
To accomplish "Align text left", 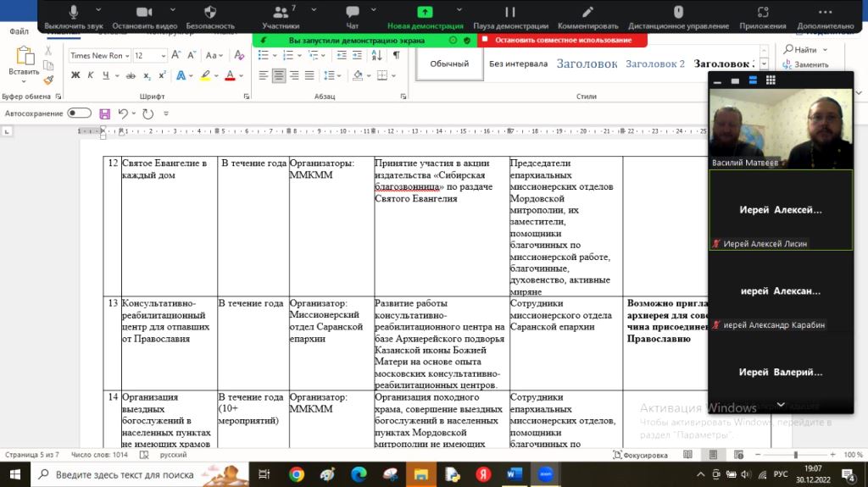I will coord(264,75).
